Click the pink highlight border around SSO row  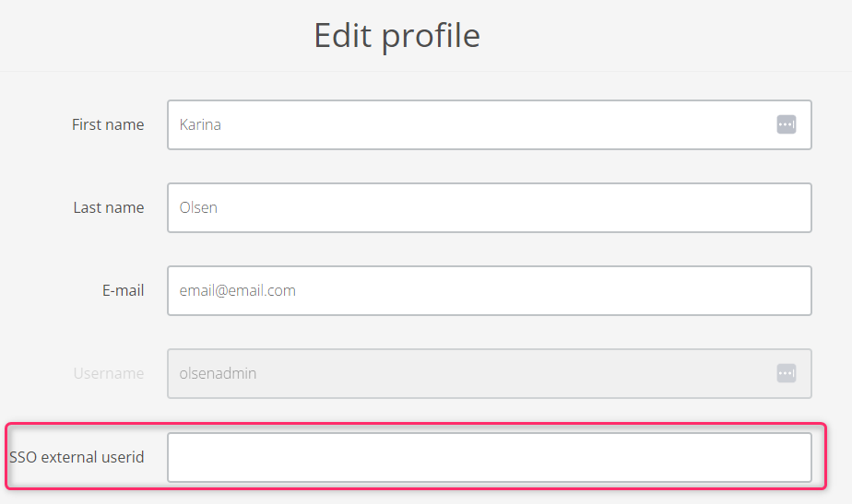click(416, 424)
